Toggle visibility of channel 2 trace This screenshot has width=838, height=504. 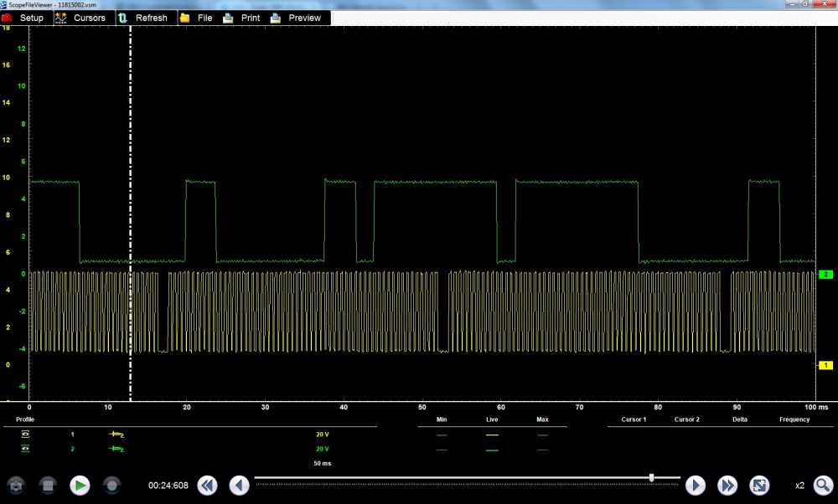pos(26,450)
